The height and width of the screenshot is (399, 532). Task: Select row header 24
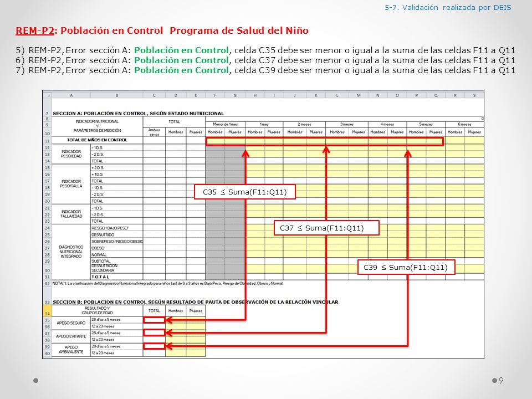pyautogui.click(x=47, y=228)
